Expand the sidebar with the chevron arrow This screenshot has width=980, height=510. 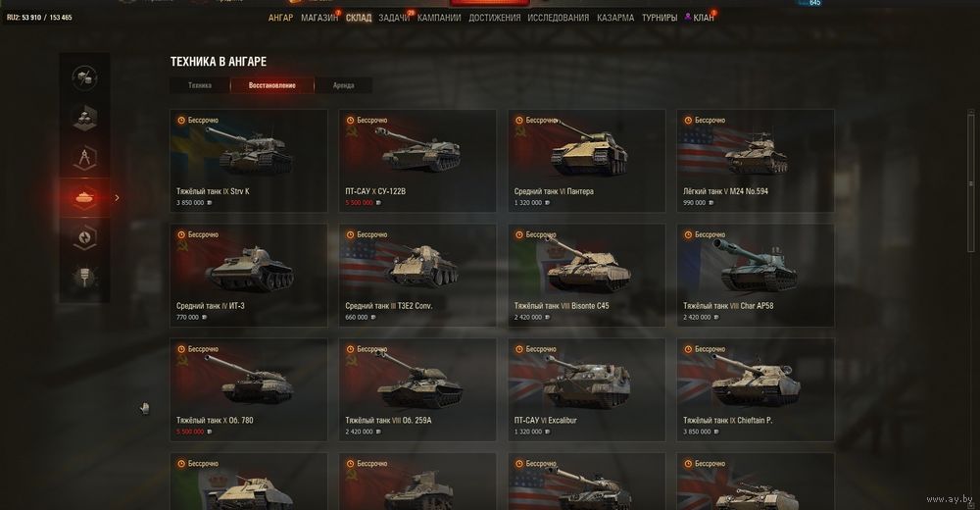(117, 198)
